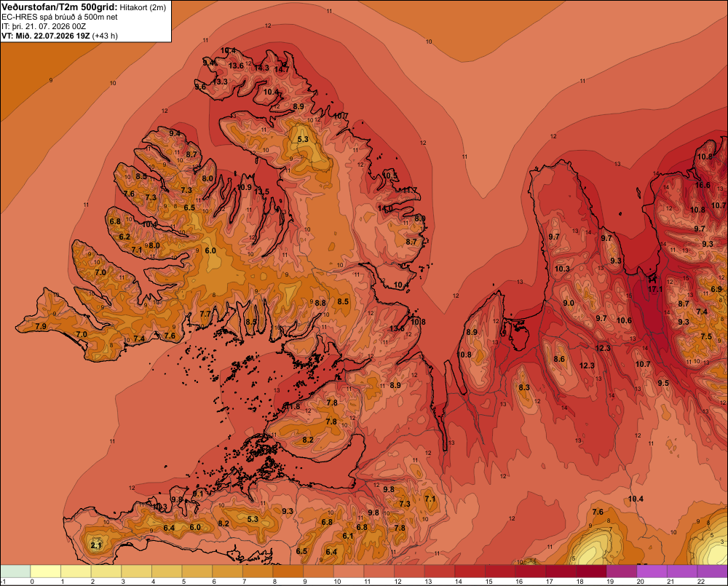Click the 9.1 temperature reading
The width and height of the screenshot is (728, 586).
198,494
